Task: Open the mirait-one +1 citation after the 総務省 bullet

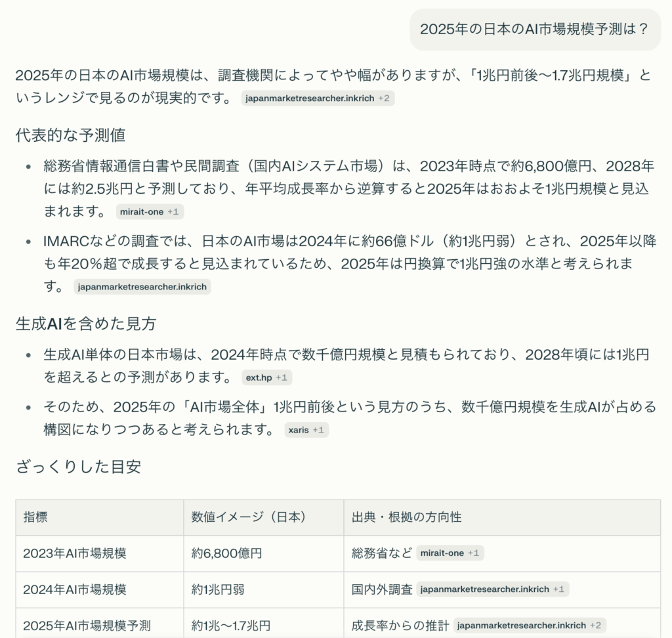Action: tap(150, 212)
